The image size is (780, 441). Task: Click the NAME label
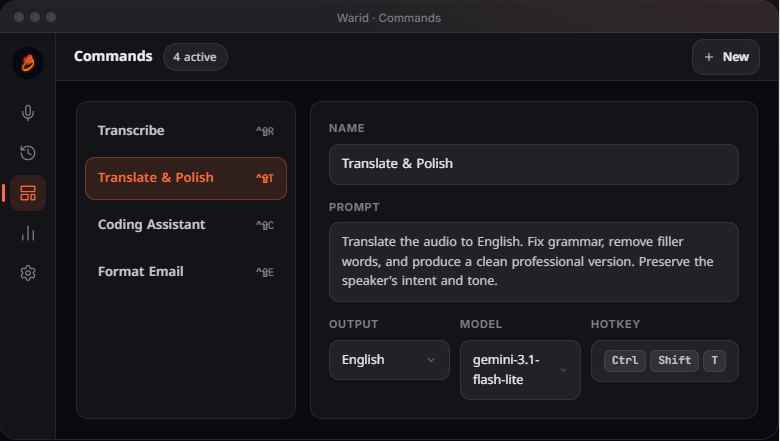coord(347,128)
